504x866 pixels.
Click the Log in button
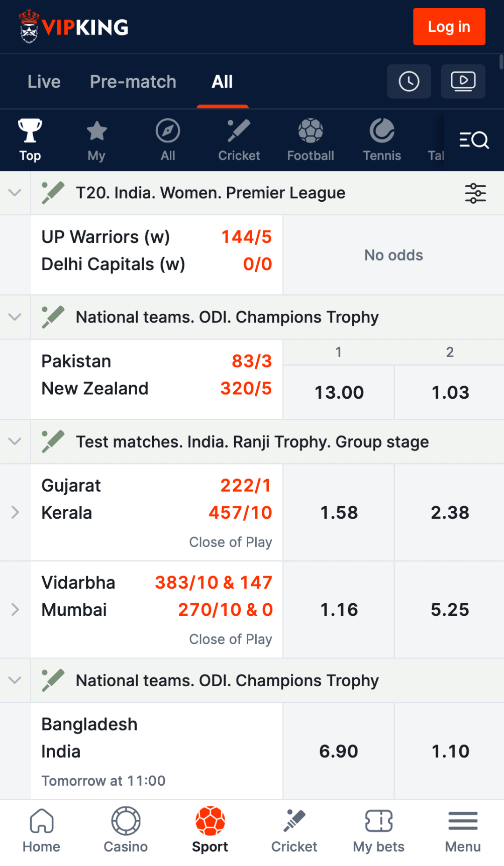click(x=448, y=27)
